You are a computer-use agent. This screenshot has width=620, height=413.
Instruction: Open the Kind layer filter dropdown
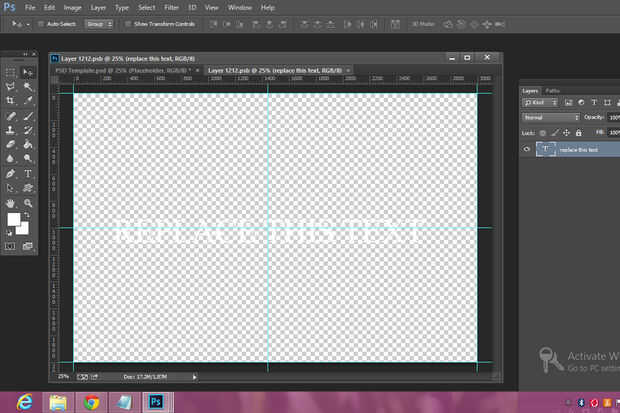(x=540, y=102)
